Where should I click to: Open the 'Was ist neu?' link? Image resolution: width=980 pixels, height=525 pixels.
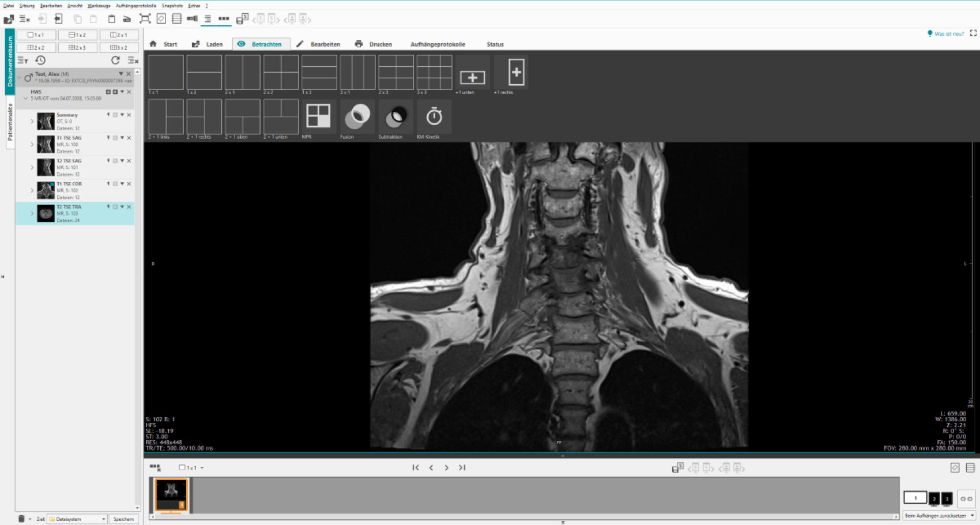pos(945,33)
